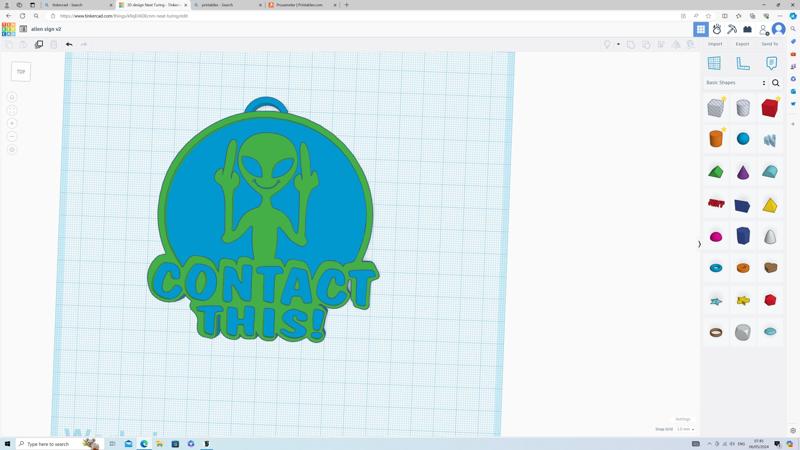800x450 pixels.
Task: Click the Paste tool in toolbar
Action: 23,44
